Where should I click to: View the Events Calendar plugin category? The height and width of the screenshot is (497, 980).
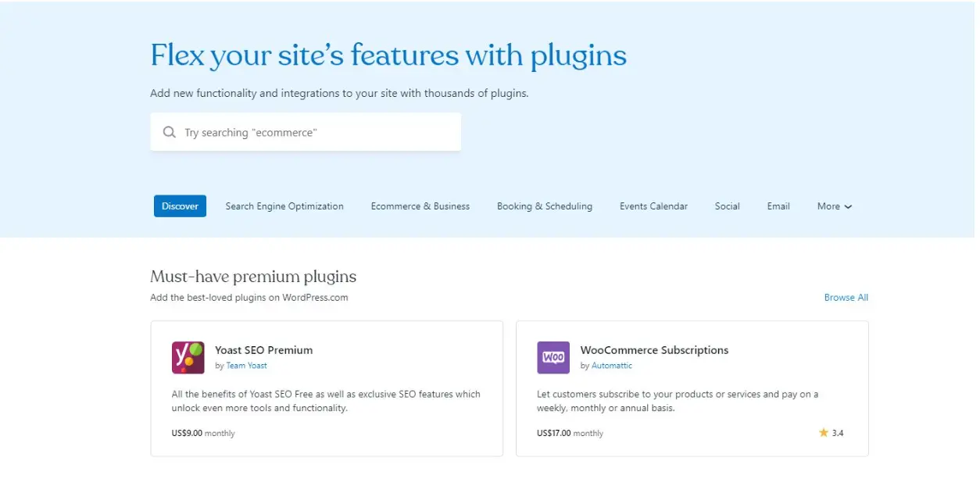click(653, 206)
